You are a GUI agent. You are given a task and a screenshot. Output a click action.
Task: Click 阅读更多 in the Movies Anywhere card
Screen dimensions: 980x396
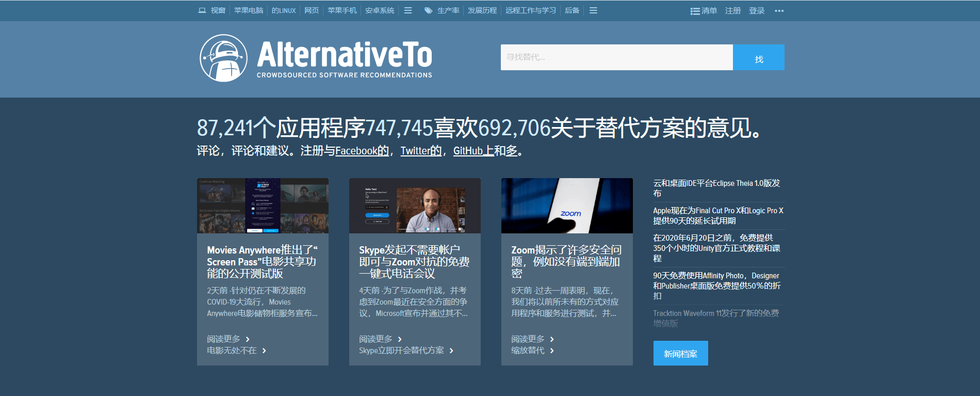[x=223, y=339]
